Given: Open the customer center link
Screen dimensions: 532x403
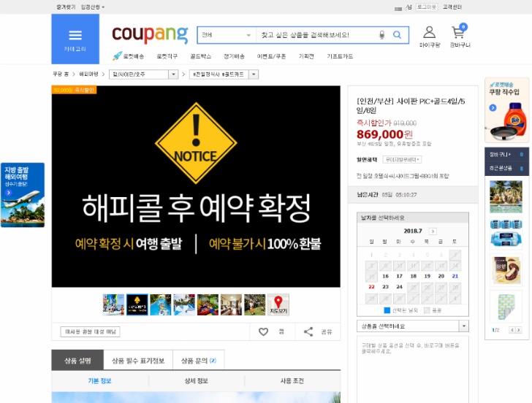Looking at the screenshot, I should (452, 7).
